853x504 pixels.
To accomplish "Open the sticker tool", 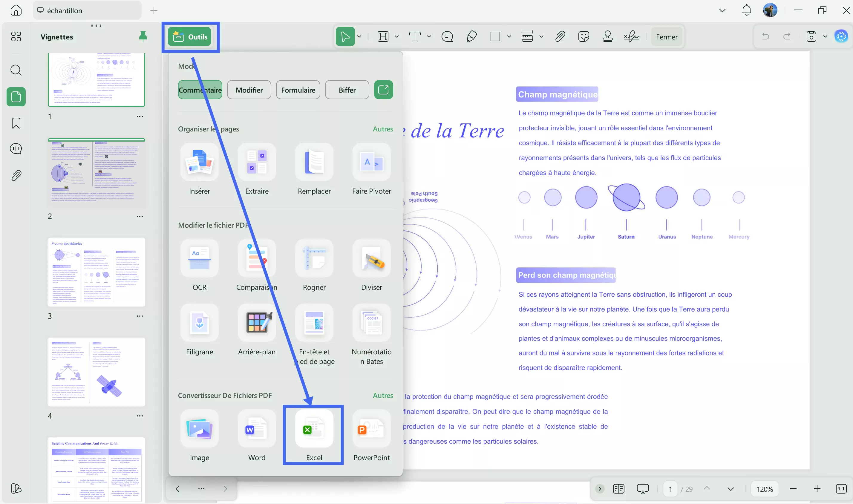I will tap(584, 36).
